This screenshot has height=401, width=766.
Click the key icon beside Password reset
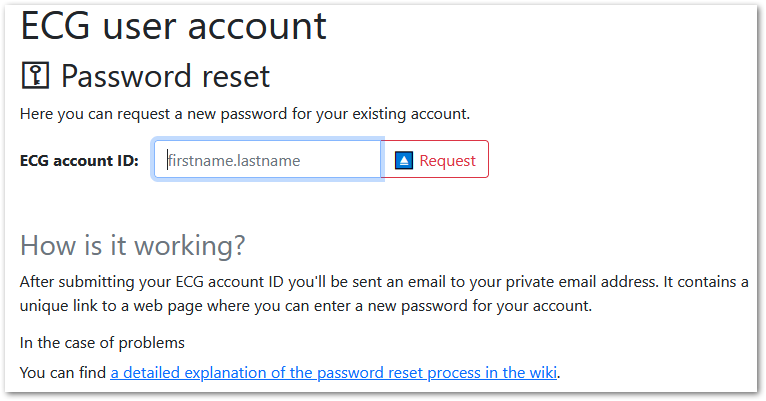pos(35,76)
